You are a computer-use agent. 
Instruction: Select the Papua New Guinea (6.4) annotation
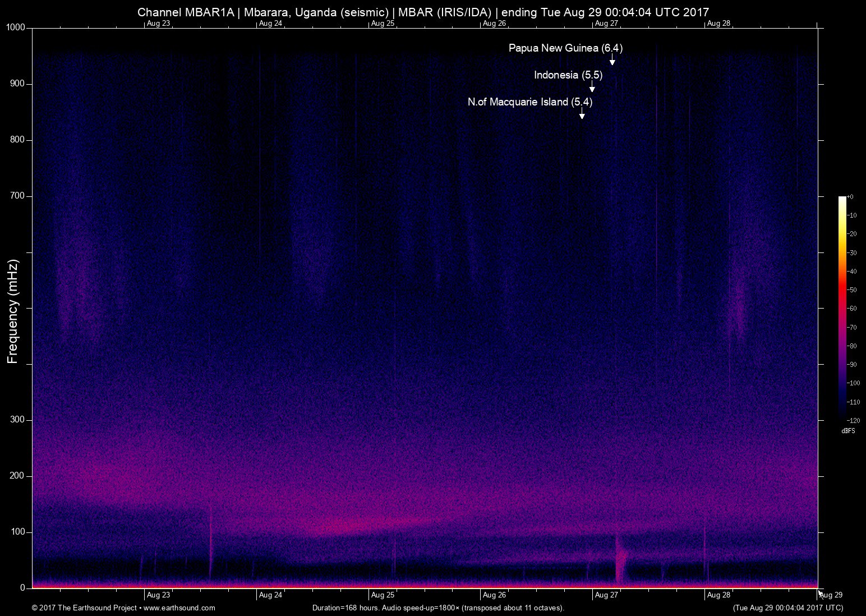pyautogui.click(x=565, y=48)
